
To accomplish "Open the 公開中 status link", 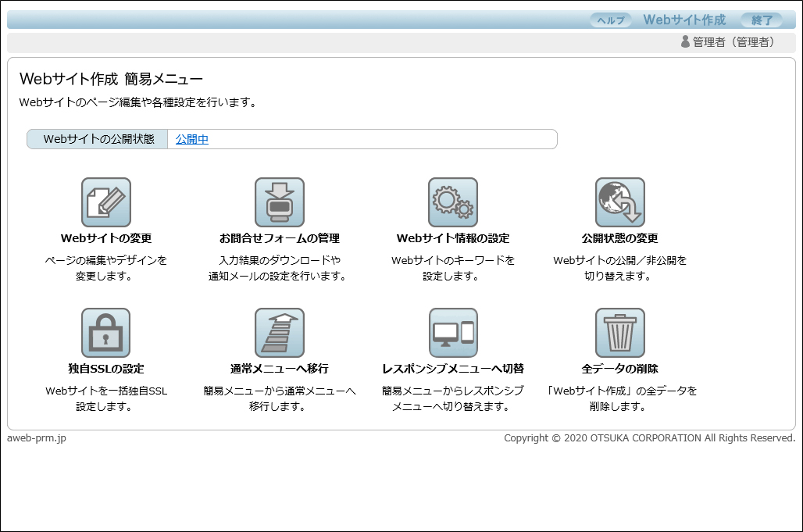I will click(x=192, y=139).
